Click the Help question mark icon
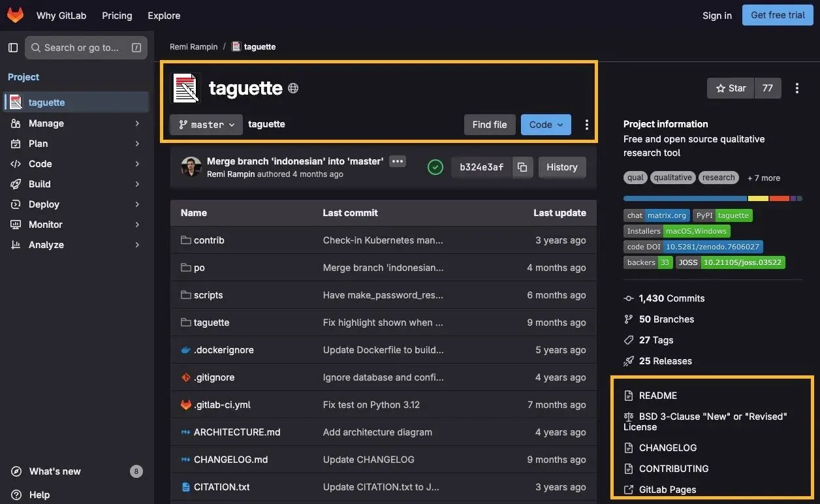The height and width of the screenshot is (504, 820). [16, 495]
